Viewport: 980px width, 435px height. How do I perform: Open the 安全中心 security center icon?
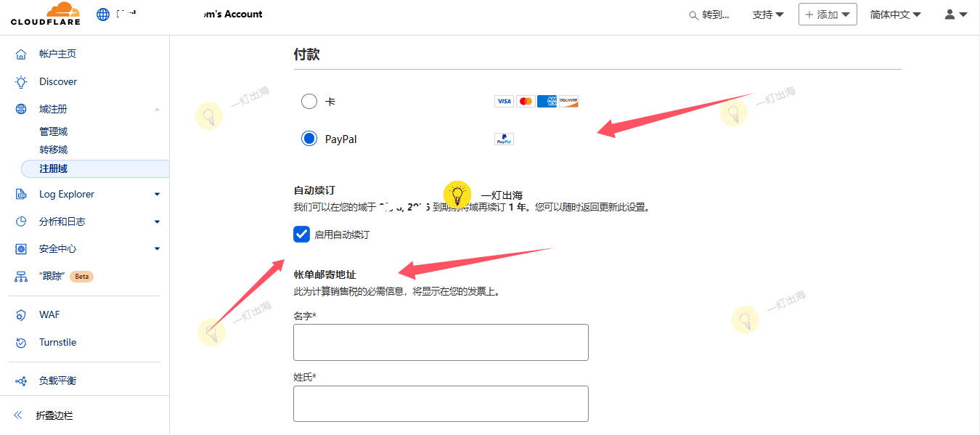[x=22, y=248]
